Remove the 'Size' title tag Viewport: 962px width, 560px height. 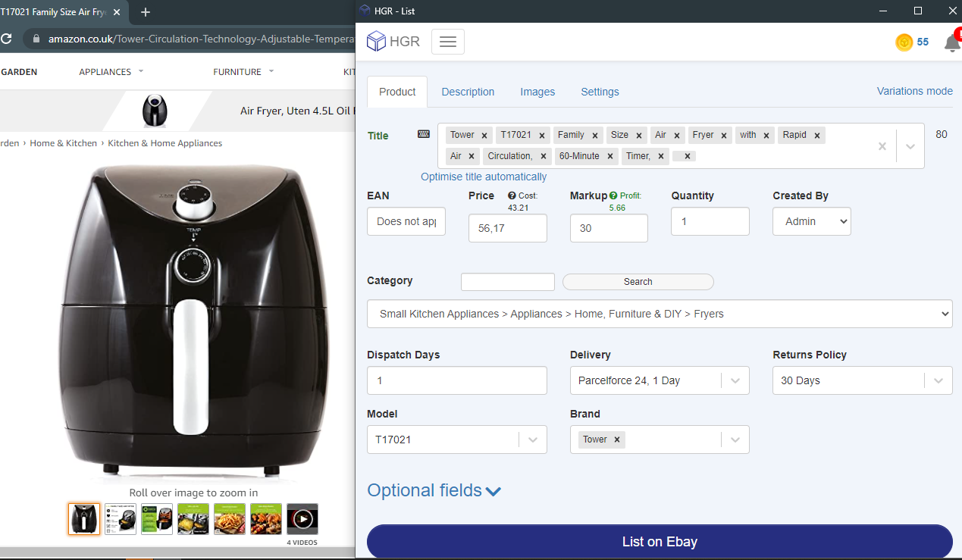click(639, 136)
